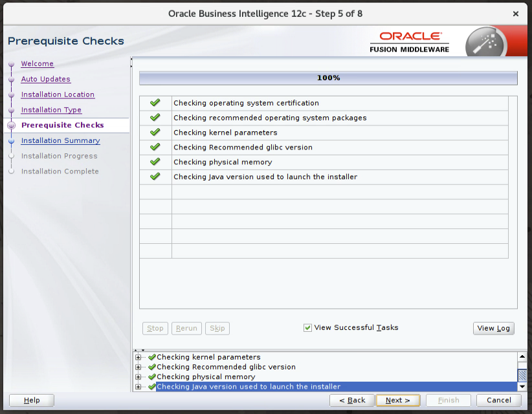Open the Installation Location step
The width and height of the screenshot is (532, 414).
pyautogui.click(x=58, y=94)
